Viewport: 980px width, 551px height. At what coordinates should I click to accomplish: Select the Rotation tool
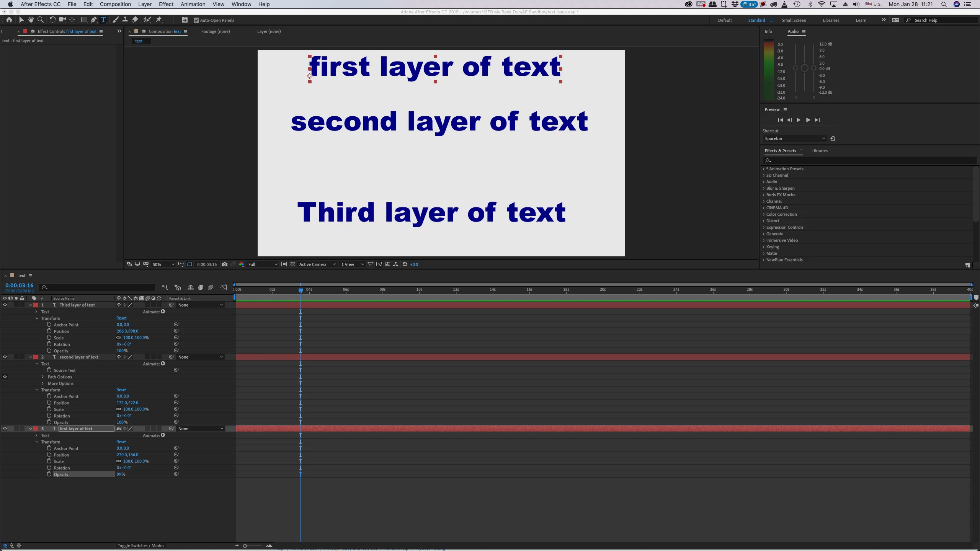52,20
